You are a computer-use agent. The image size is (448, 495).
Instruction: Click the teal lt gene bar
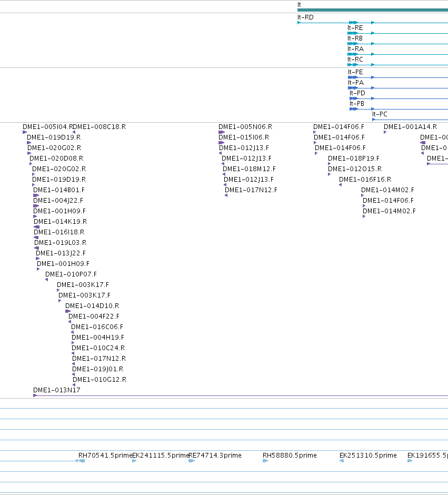coord(373,10)
